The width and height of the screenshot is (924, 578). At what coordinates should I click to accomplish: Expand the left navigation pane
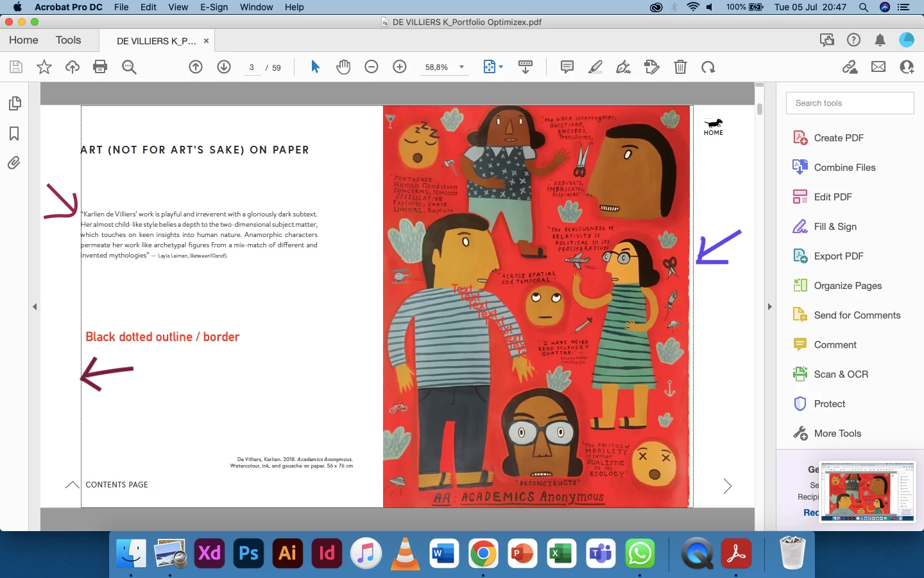point(35,307)
